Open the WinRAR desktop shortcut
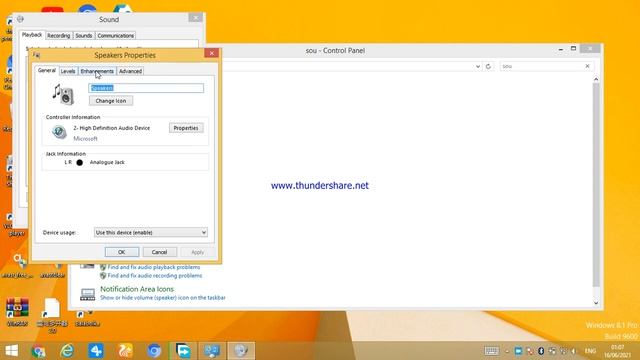The image size is (640, 360). tap(17, 312)
